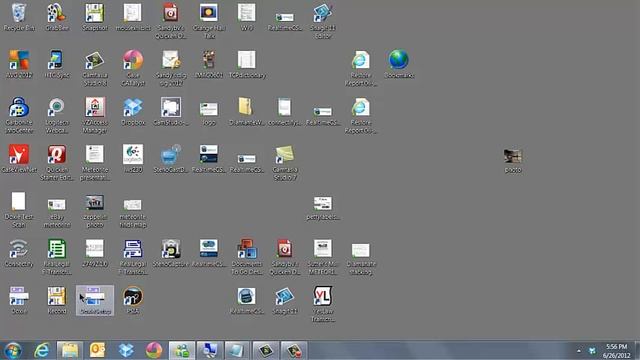The width and height of the screenshot is (640, 360).
Task: Open the Diamante catalog file
Action: pyautogui.click(x=360, y=258)
